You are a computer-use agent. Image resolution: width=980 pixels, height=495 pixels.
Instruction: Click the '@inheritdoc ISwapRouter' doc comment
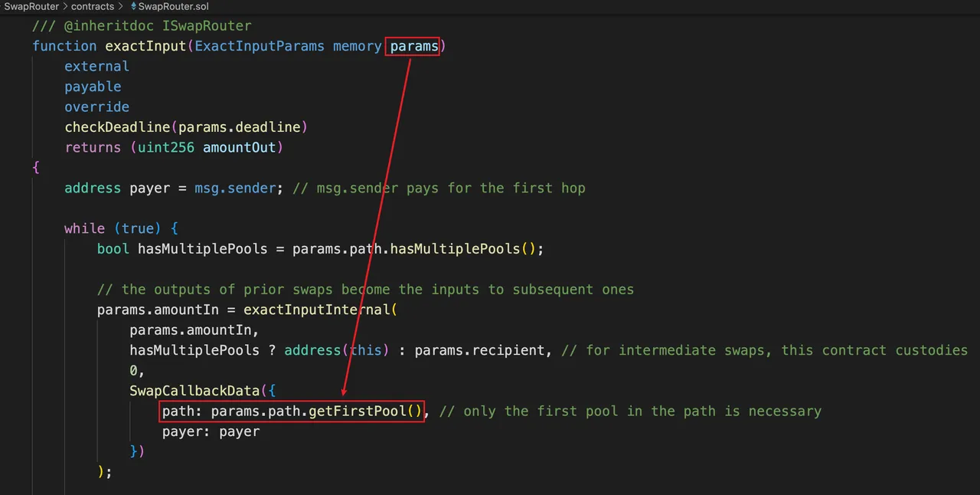pos(142,26)
